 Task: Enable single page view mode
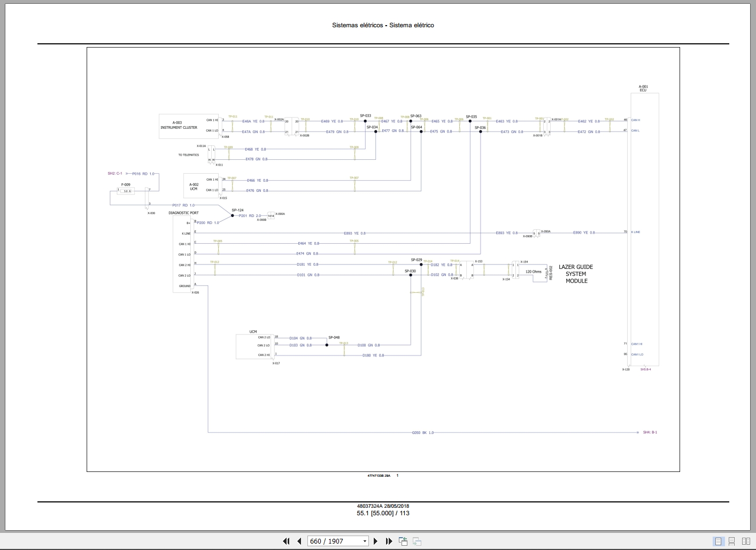[x=718, y=541]
